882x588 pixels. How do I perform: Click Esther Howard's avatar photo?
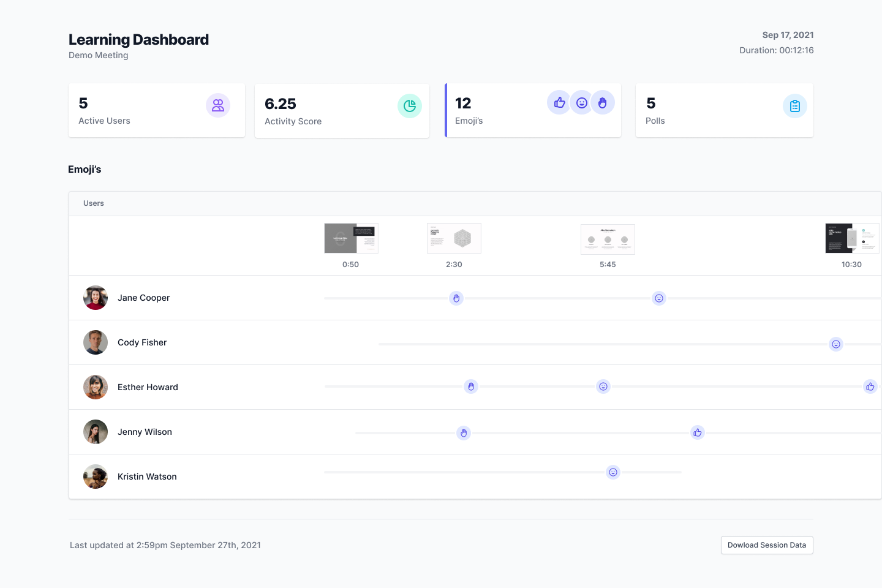point(96,387)
